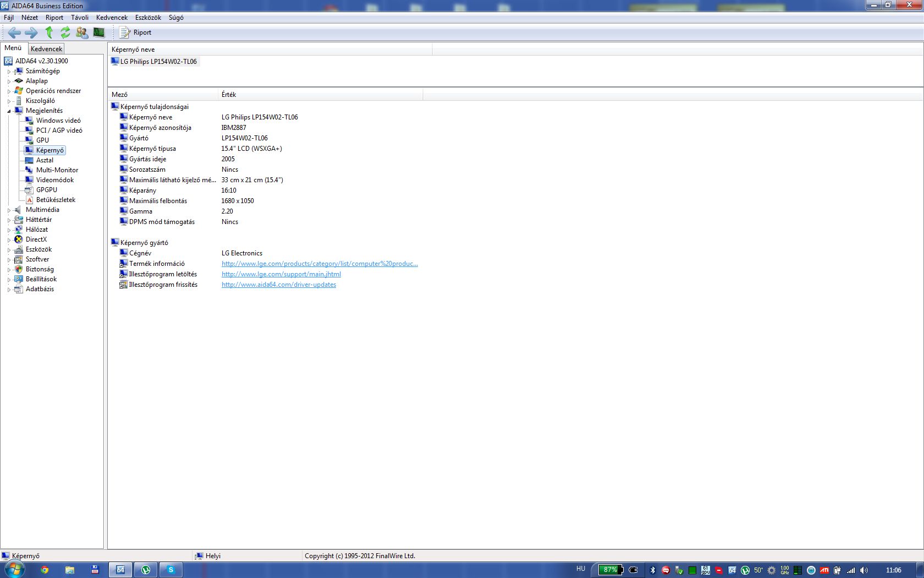
Task: Open the Súgó menu
Action: (x=176, y=18)
